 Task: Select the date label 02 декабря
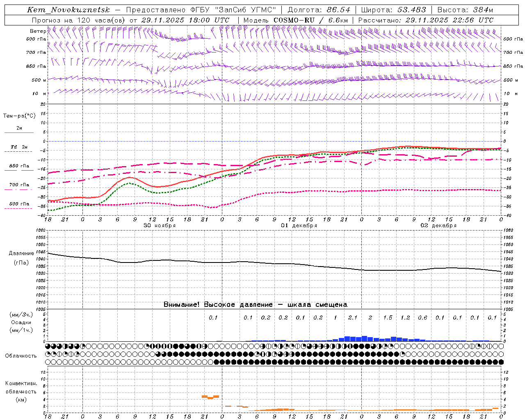point(438,226)
